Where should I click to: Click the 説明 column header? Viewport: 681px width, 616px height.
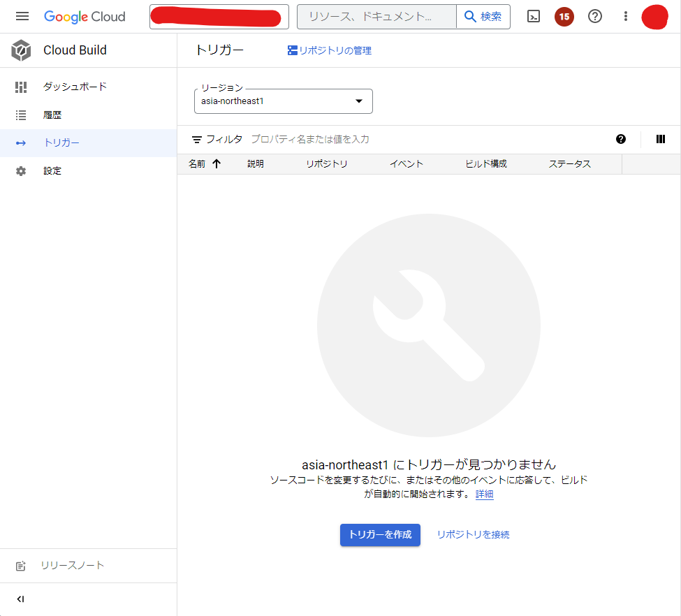pyautogui.click(x=256, y=163)
